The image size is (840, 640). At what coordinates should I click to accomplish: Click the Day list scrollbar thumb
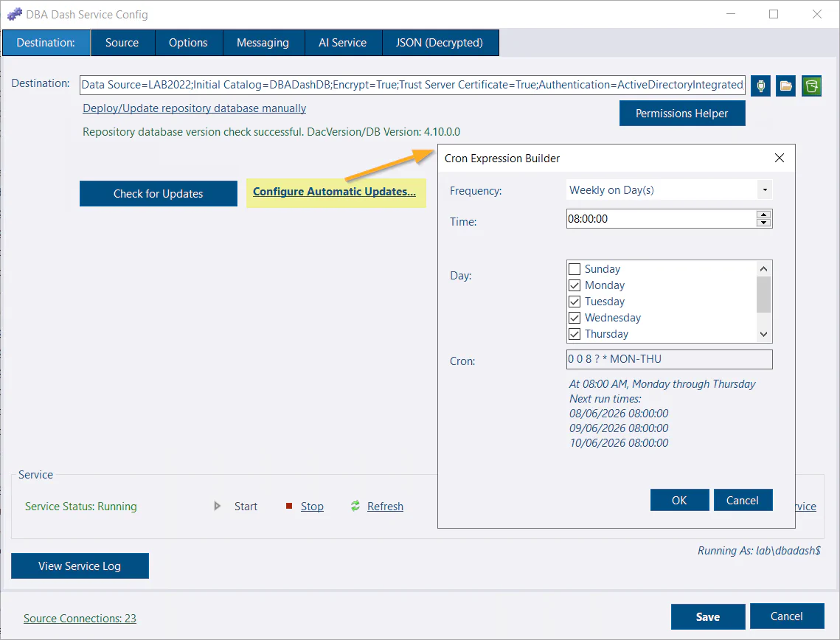[x=763, y=294]
